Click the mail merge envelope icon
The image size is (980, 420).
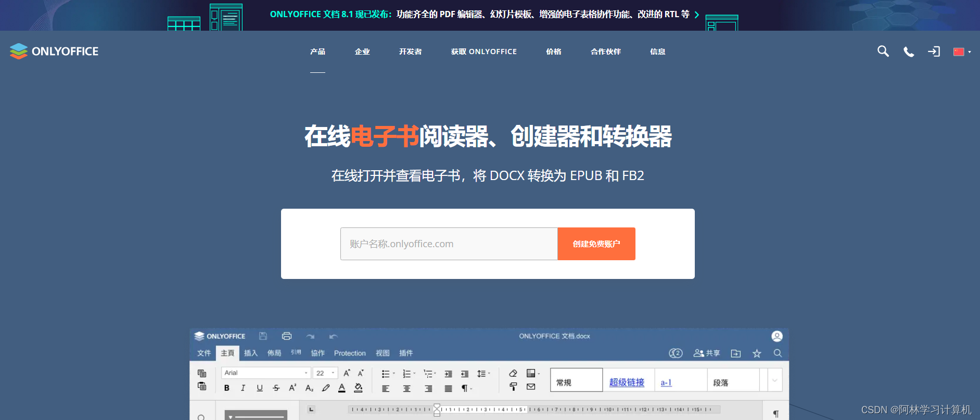[531, 387]
